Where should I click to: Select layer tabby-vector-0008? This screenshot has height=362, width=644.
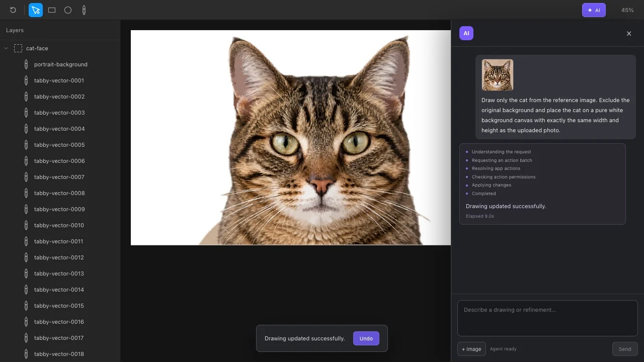60,193
